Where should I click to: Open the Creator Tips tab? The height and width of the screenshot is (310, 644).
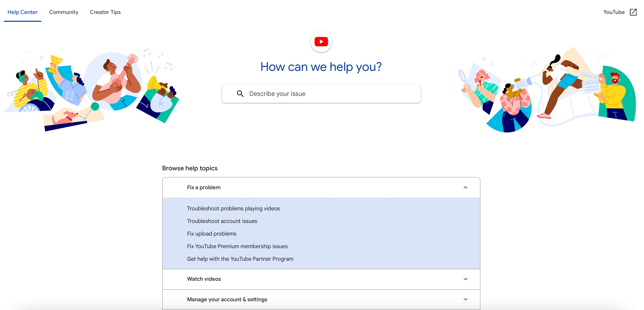[x=105, y=12]
